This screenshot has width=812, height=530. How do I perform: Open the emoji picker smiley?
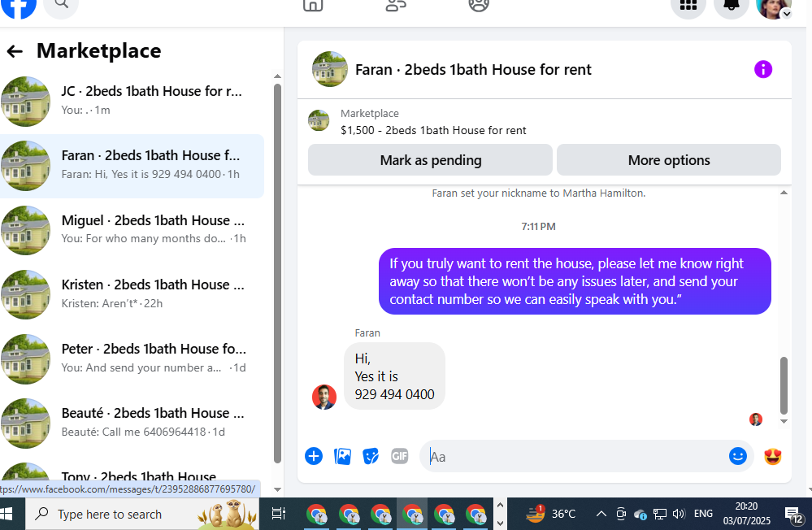(x=737, y=456)
